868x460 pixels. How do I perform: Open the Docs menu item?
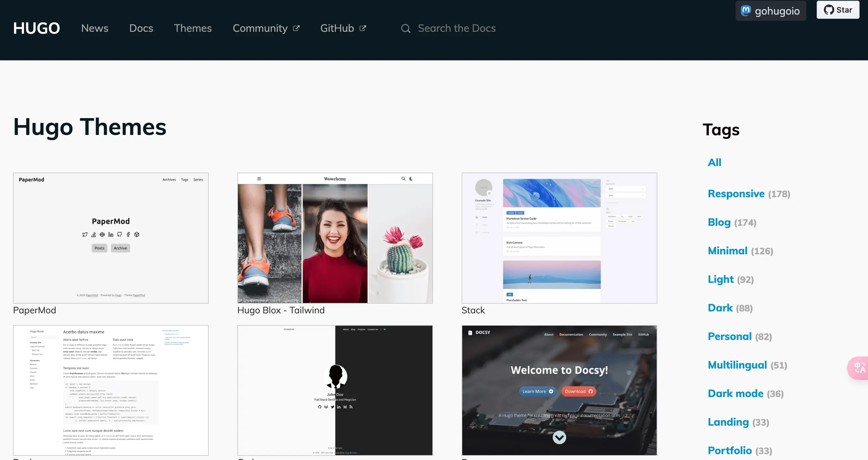pos(141,28)
